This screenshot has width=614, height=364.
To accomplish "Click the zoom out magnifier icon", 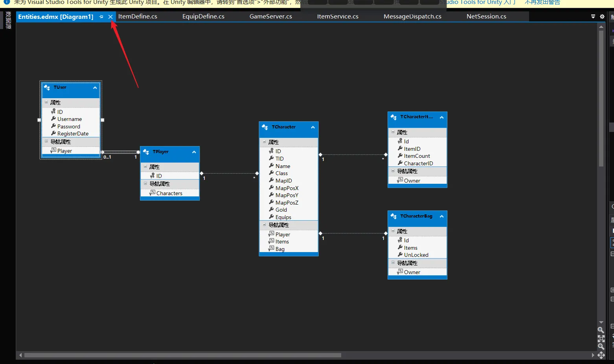I will click(x=601, y=346).
